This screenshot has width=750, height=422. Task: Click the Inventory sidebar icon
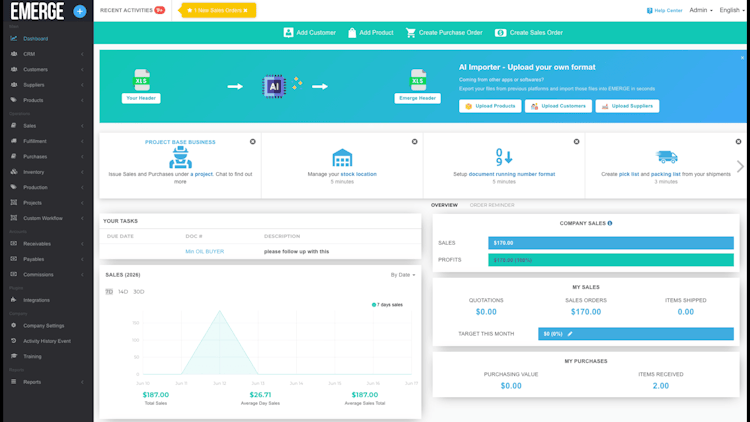14,171
